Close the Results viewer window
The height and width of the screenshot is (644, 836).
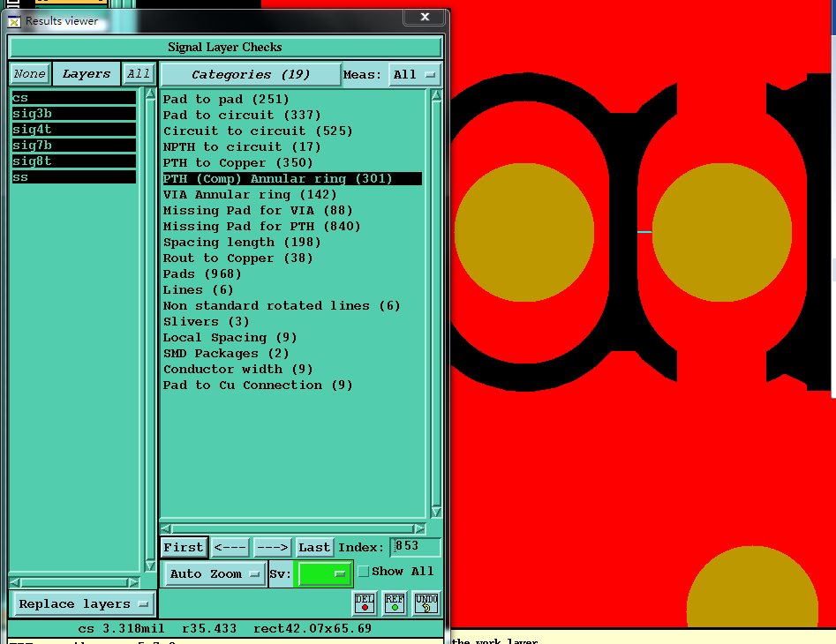pos(425,17)
